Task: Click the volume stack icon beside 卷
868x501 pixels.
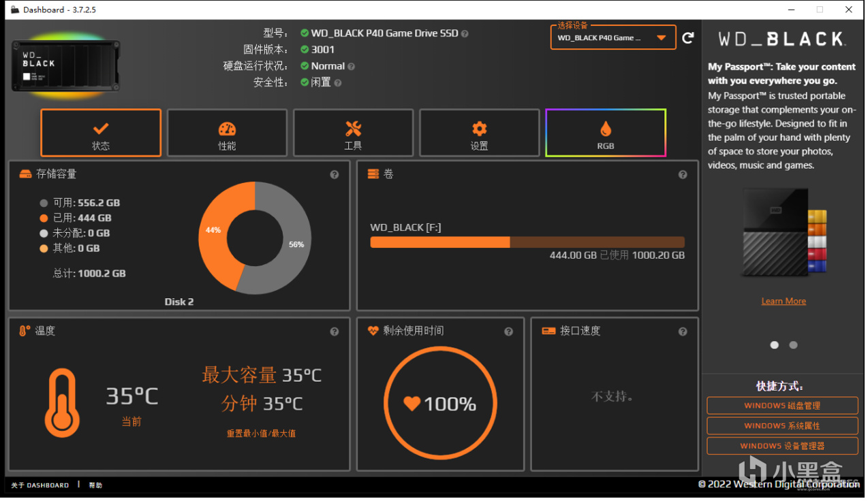Action: 373,174
